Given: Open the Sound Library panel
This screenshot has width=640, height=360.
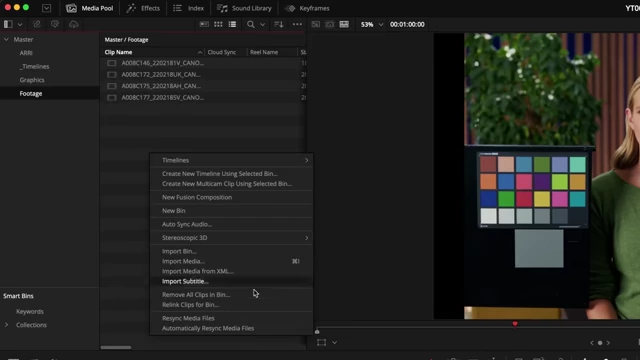Looking at the screenshot, I should [x=244, y=8].
